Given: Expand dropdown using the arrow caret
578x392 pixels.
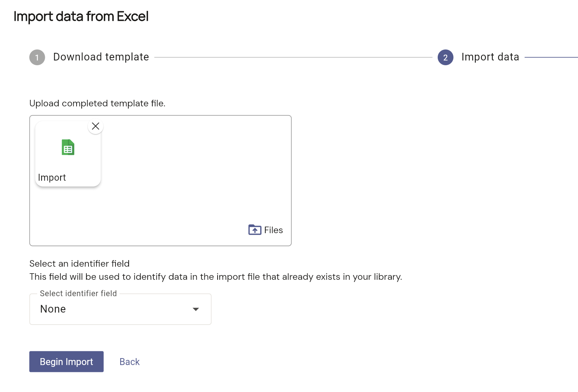Looking at the screenshot, I should pos(196,309).
